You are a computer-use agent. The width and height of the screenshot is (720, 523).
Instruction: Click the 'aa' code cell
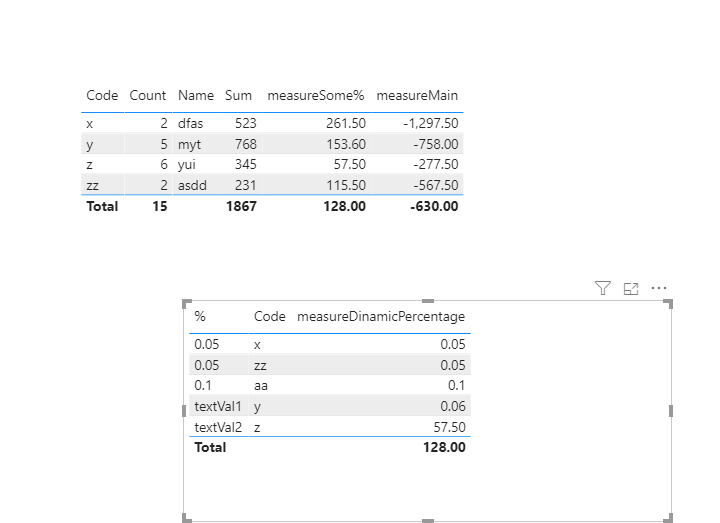click(261, 386)
